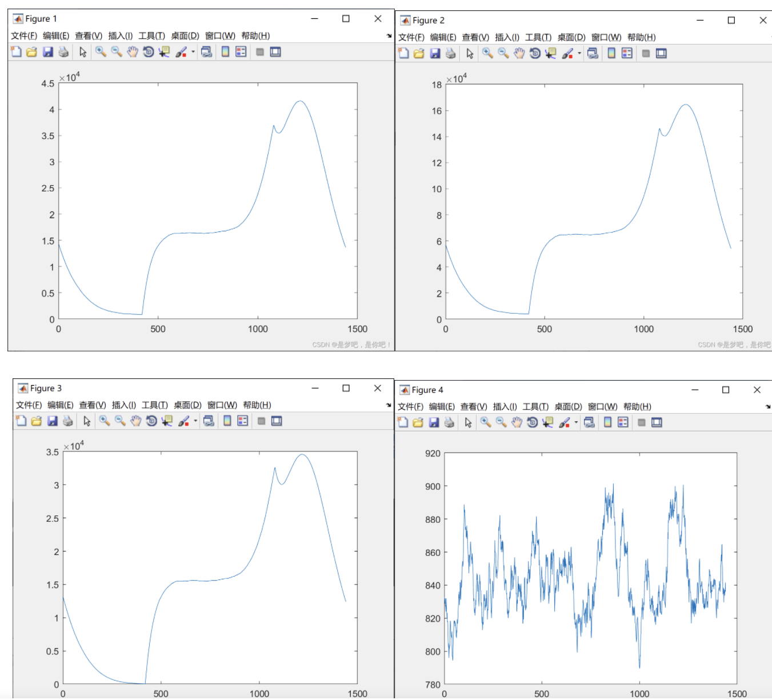Toggle colorbar icon in Figure 4 toolbar
This screenshot has width=772, height=700.
click(x=607, y=423)
